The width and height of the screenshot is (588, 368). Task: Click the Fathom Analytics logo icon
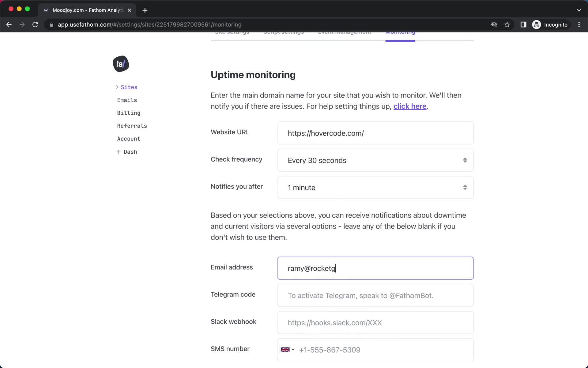(x=120, y=63)
